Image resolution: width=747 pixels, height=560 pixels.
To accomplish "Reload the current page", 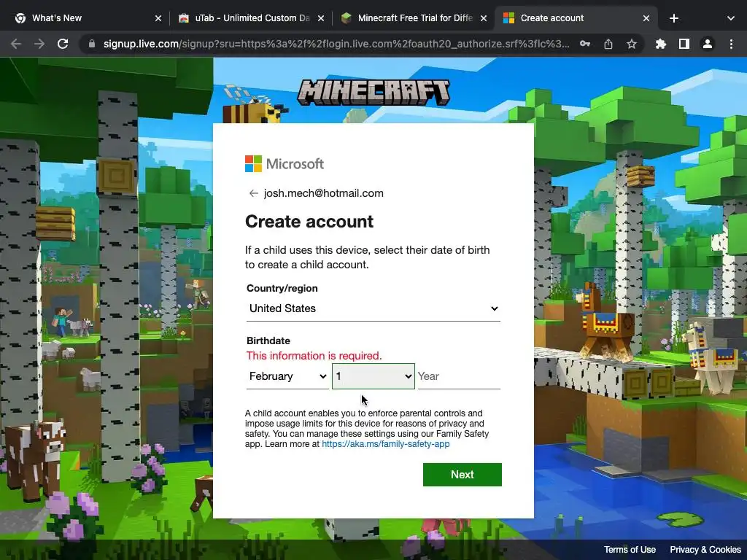I will [x=63, y=44].
